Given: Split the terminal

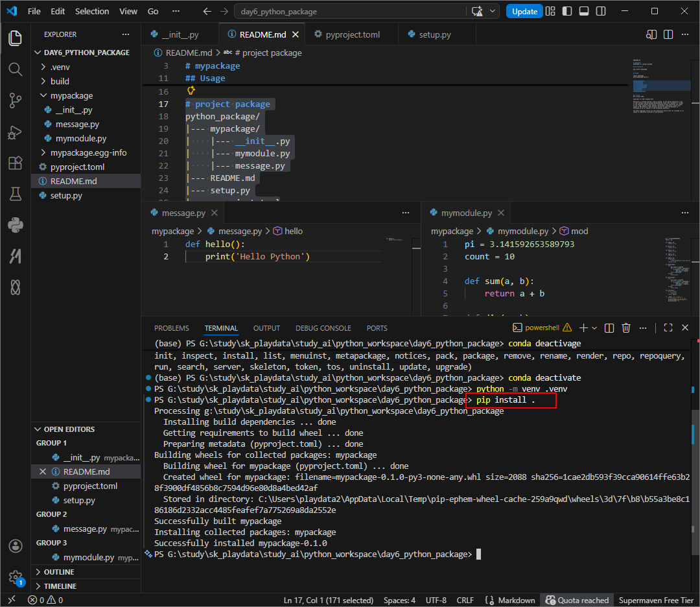Looking at the screenshot, I should (609, 328).
